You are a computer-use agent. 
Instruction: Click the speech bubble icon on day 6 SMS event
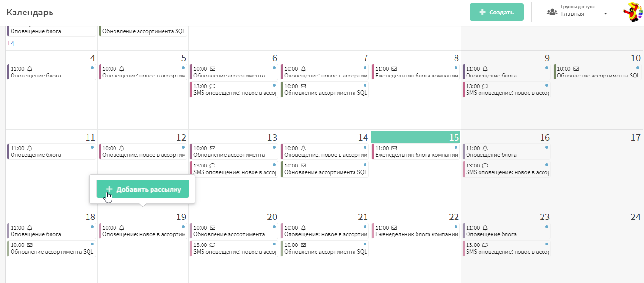pos(213,86)
